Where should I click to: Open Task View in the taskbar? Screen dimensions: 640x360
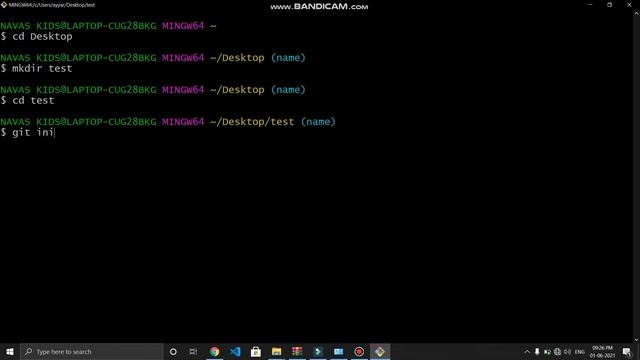(193, 351)
